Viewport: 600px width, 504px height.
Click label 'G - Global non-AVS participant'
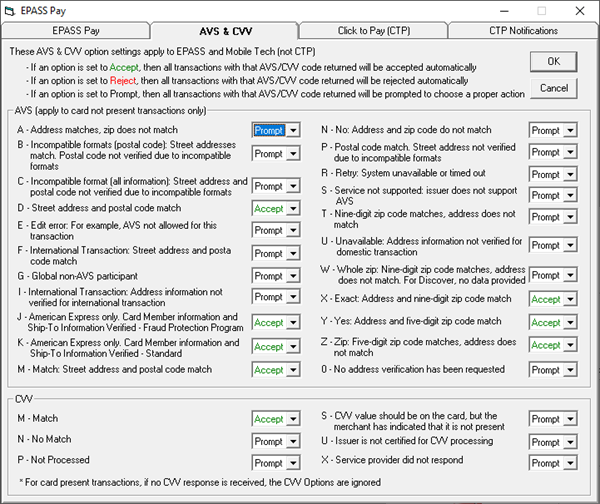77,276
